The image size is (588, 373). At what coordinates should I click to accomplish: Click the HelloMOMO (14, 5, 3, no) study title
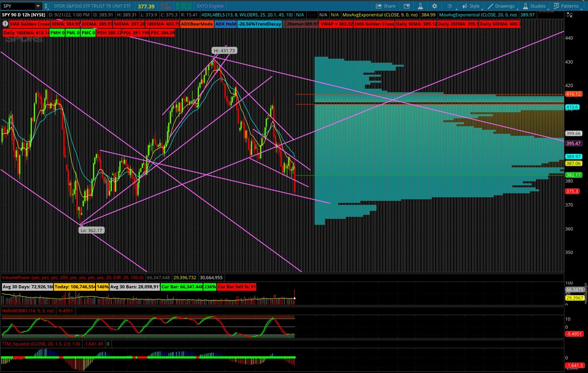(x=28, y=310)
